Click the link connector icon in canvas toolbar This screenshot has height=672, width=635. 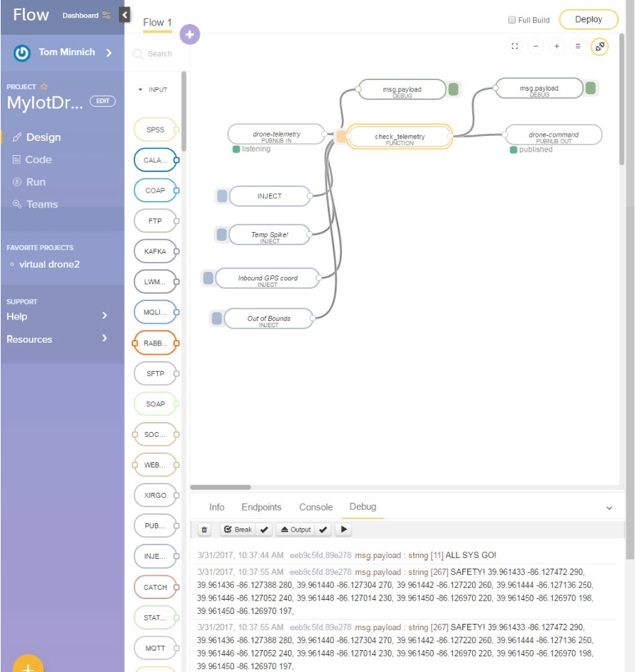600,47
